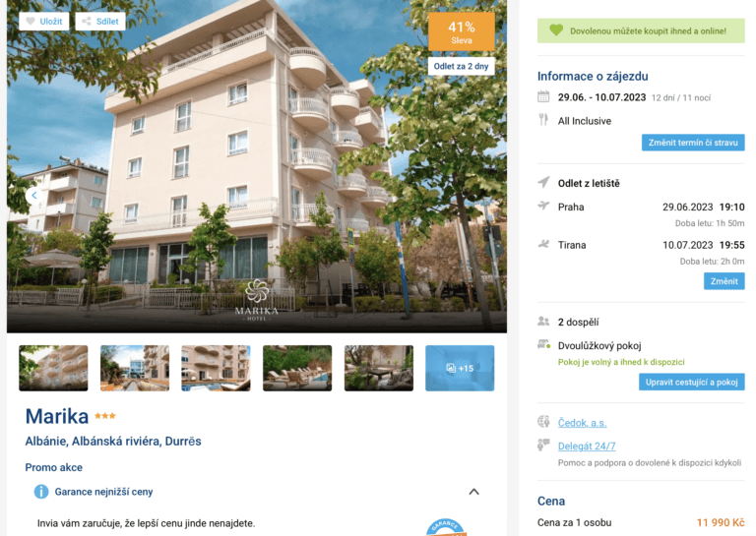Click the travelers icon next to 2 dospělí

pos(543,322)
